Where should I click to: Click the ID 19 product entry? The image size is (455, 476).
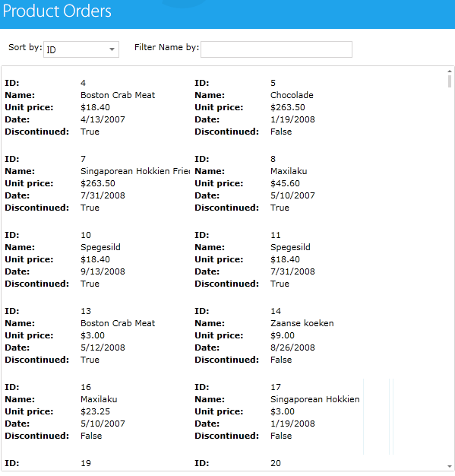(97, 464)
